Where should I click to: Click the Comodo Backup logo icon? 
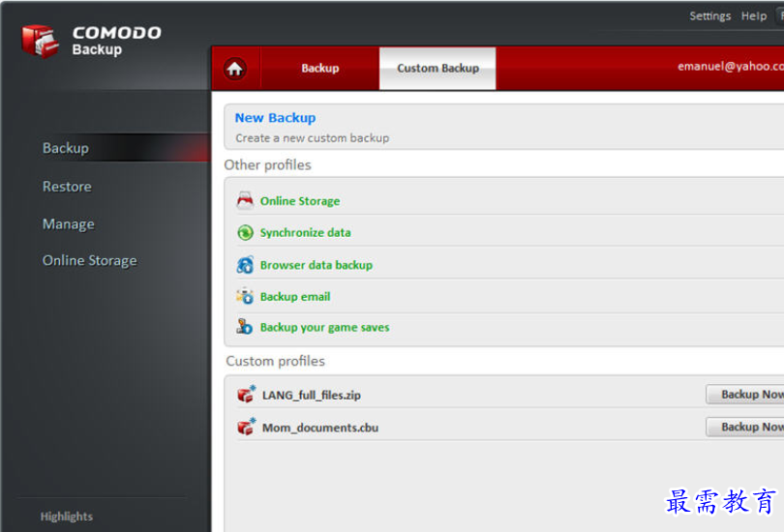[41, 40]
